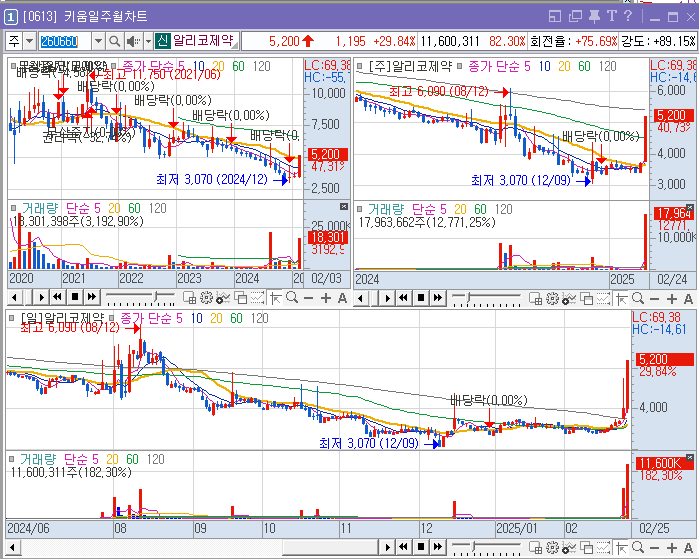Open weekly chart settings gear icon
This screenshot has width=699, height=559.
552,298
